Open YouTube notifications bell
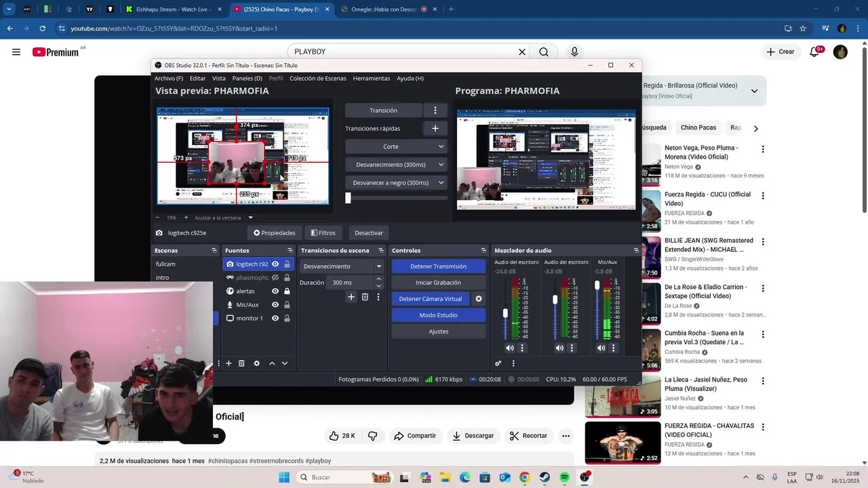Viewport: 868px width, 488px height. point(815,52)
